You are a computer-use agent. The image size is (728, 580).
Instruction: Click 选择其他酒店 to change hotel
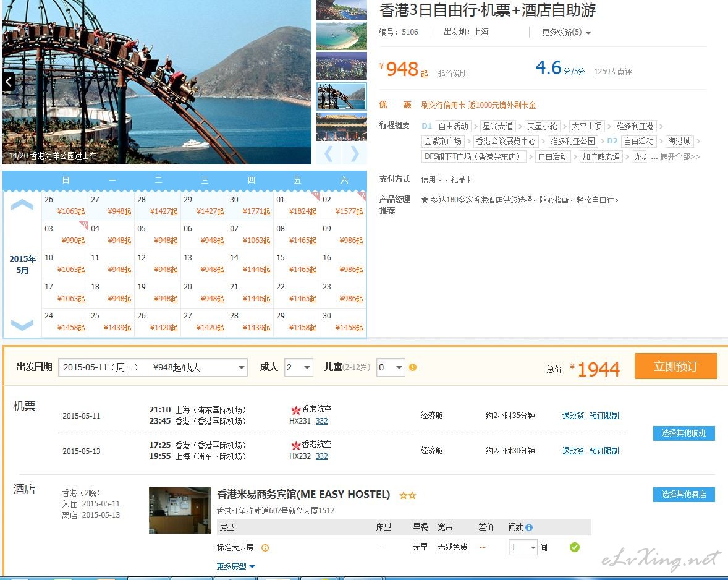[684, 495]
